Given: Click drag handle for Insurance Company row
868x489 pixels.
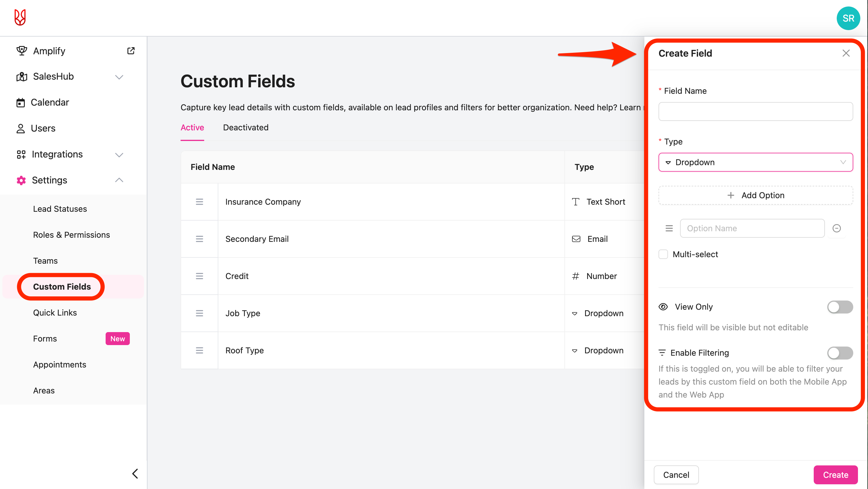Looking at the screenshot, I should point(199,202).
